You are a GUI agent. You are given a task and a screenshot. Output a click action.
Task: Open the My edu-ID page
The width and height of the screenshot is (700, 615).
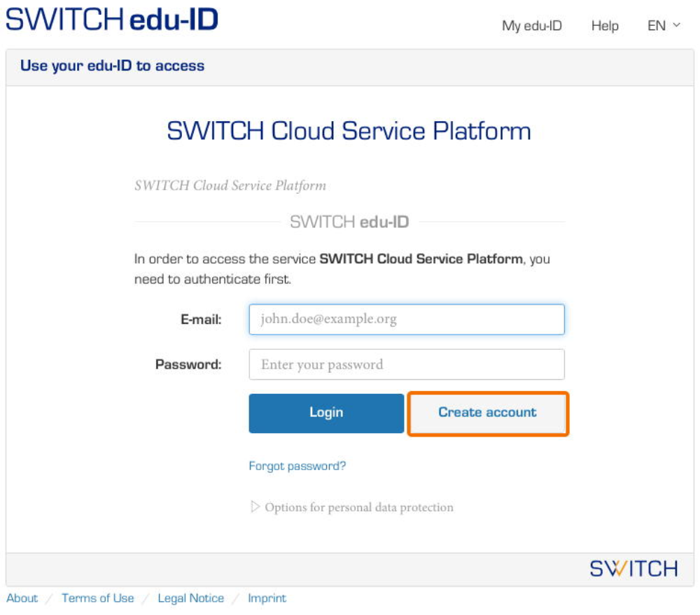coord(532,26)
